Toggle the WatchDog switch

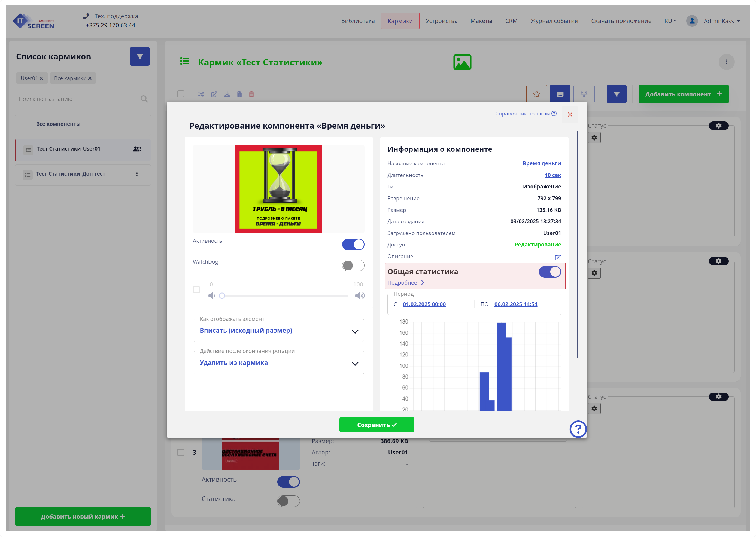coord(353,265)
